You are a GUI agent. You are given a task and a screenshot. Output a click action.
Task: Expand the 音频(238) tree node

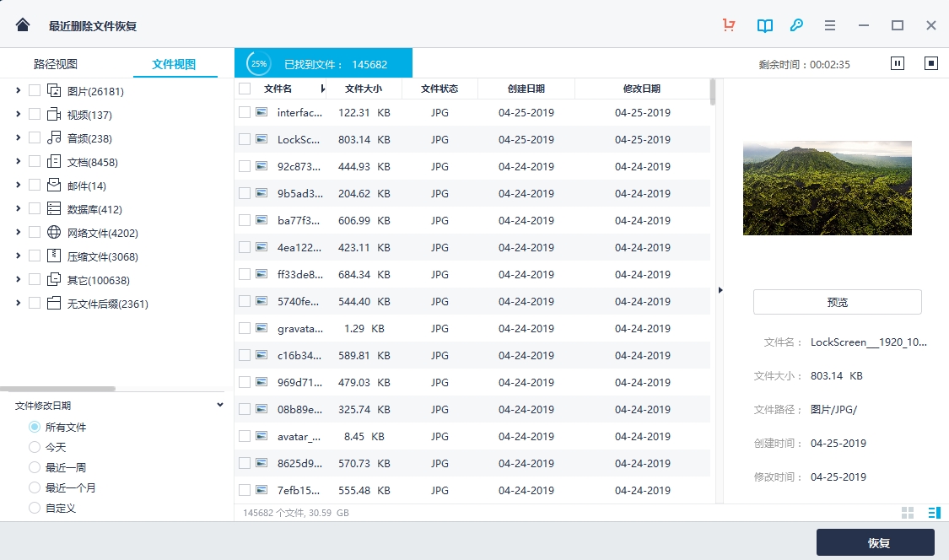(19, 137)
